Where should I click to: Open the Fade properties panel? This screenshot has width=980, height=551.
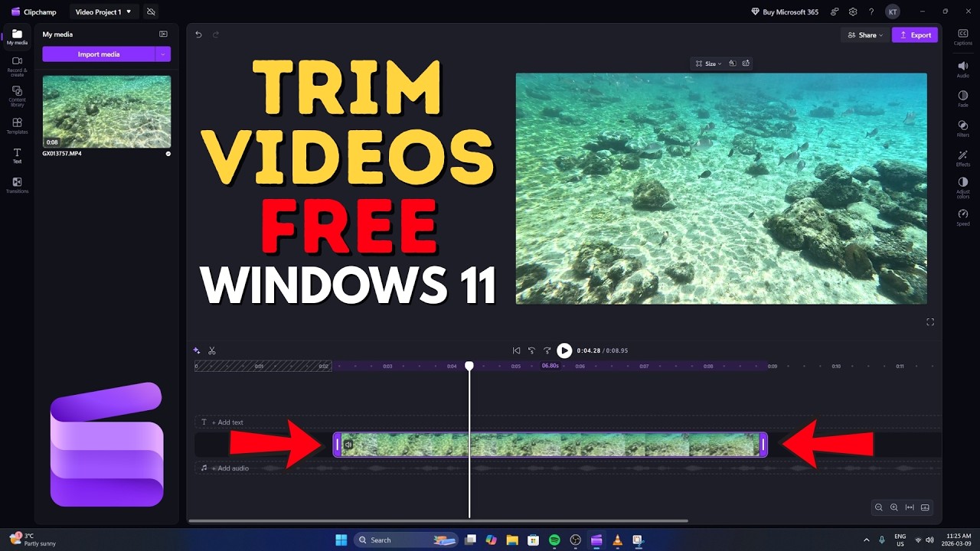point(963,99)
